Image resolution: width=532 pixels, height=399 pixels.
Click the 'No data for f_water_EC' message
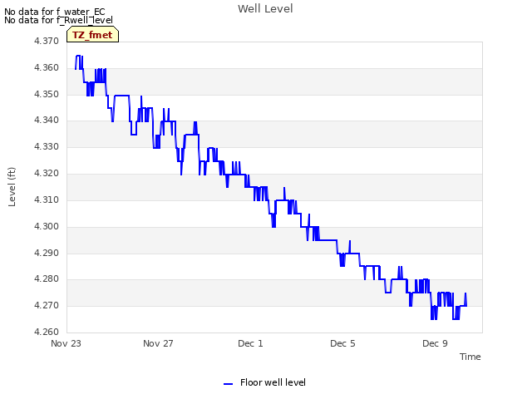[55, 12]
